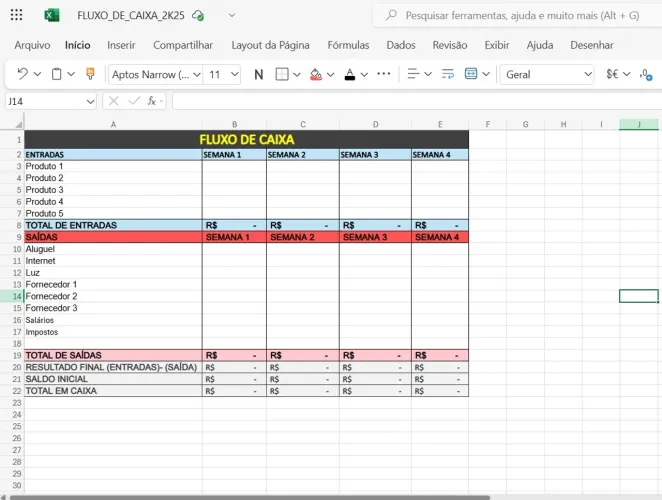Viewport: 662px width, 500px height.
Task: Select the Aluguel cell
Action: coord(113,249)
